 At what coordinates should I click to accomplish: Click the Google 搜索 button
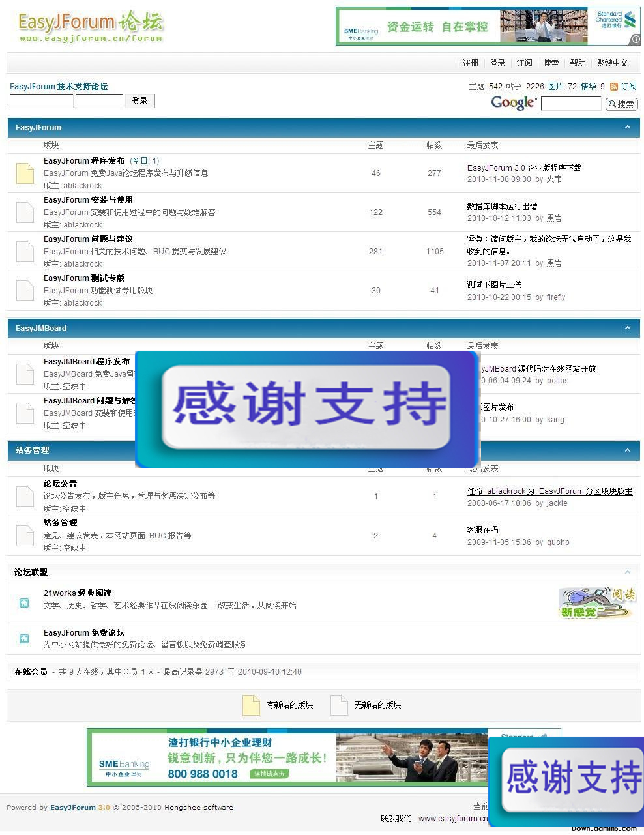pyautogui.click(x=621, y=104)
